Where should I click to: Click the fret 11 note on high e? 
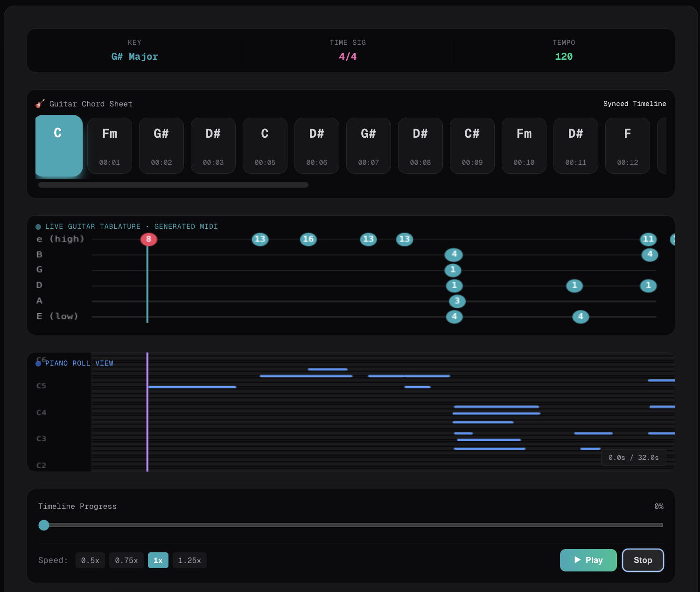pos(648,240)
